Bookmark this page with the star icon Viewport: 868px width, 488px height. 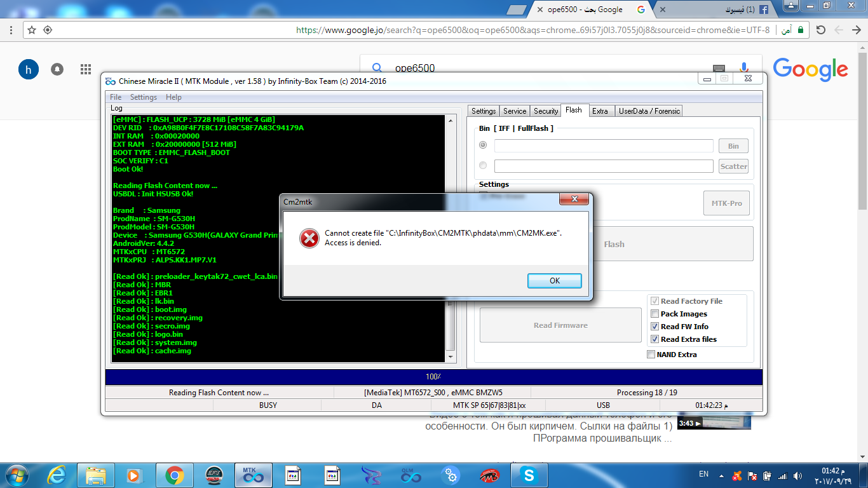tap(32, 30)
